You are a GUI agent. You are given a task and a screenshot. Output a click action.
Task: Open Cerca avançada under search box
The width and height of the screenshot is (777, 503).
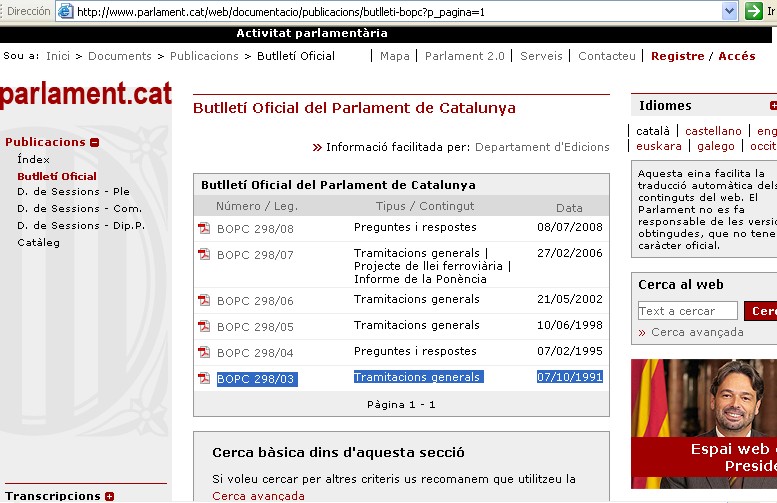click(x=697, y=332)
